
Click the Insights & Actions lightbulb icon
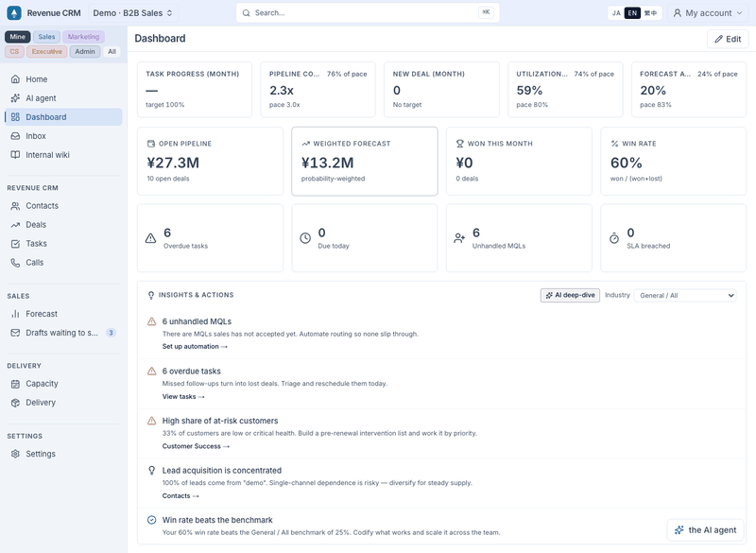151,295
